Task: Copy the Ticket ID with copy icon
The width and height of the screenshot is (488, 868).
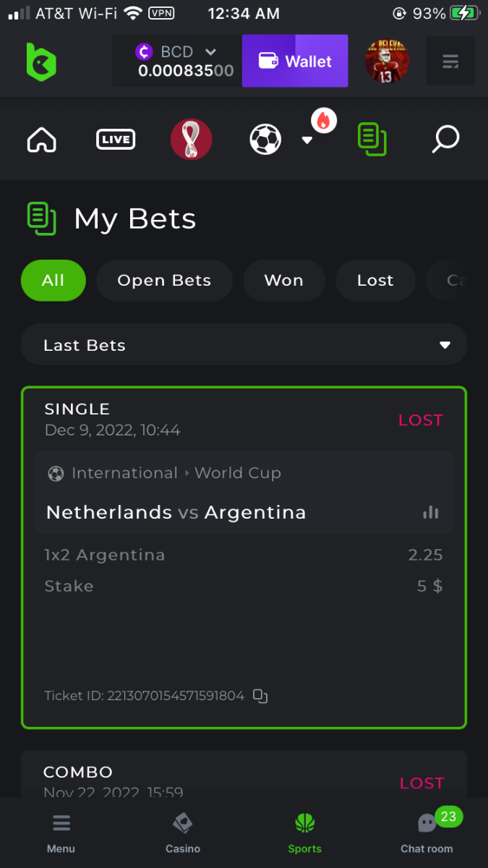Action: point(260,696)
